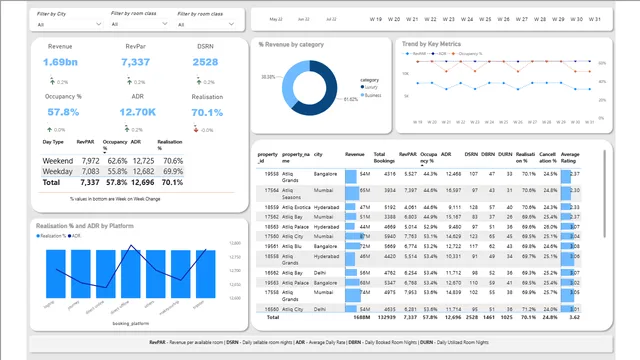Sort property table by DBRN header
Viewport: 640px width, 360px height.
pos(488,154)
